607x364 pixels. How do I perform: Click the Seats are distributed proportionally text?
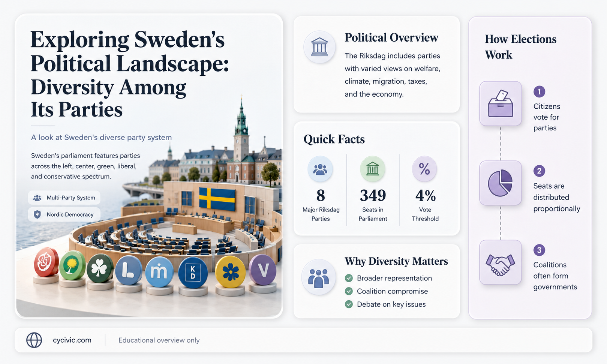pos(557,197)
